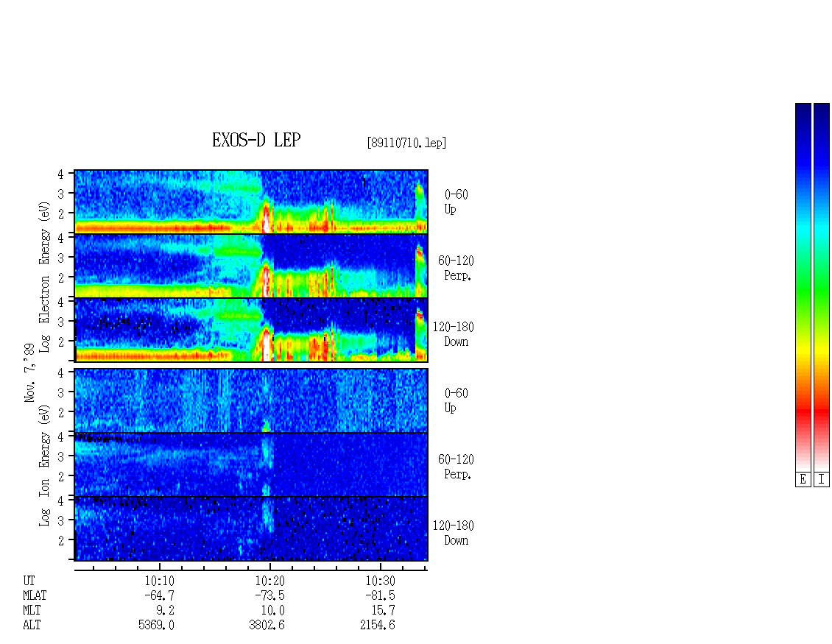Click the MLT value 10.0

272,611
